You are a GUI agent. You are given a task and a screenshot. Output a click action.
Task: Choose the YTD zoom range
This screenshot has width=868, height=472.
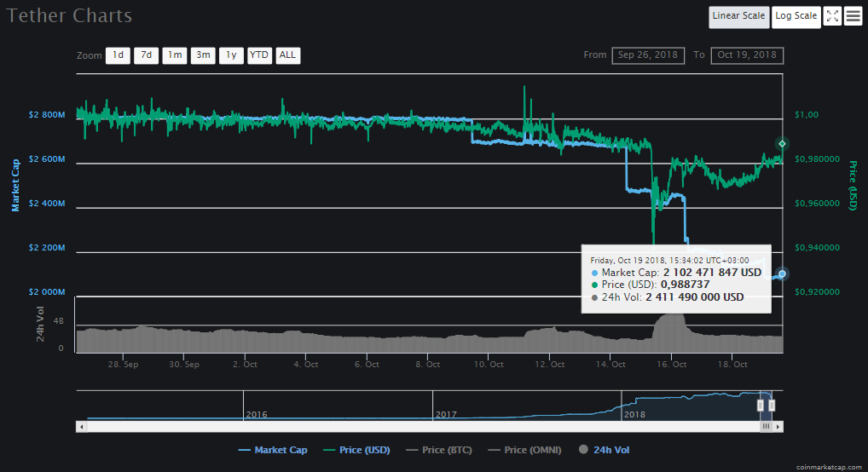(x=259, y=55)
